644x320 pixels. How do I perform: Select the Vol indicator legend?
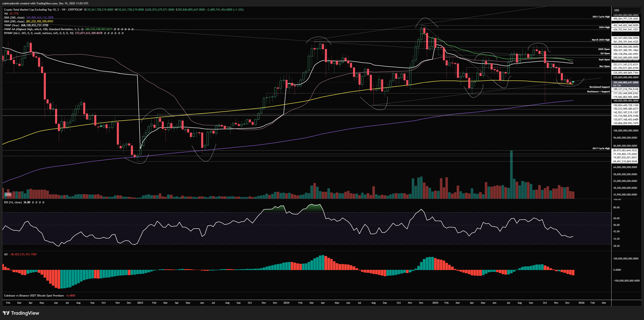tap(6, 14)
